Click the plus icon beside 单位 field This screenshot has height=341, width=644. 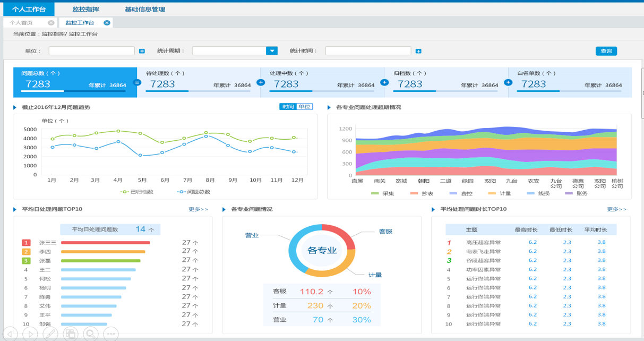pos(142,51)
